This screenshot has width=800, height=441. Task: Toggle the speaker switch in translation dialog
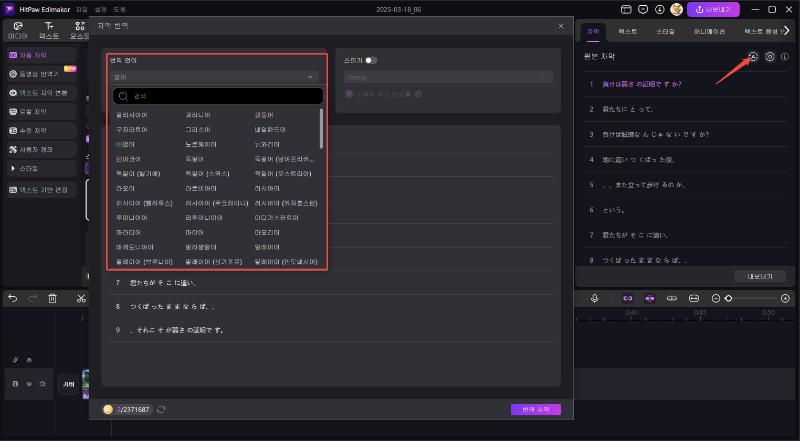370,60
